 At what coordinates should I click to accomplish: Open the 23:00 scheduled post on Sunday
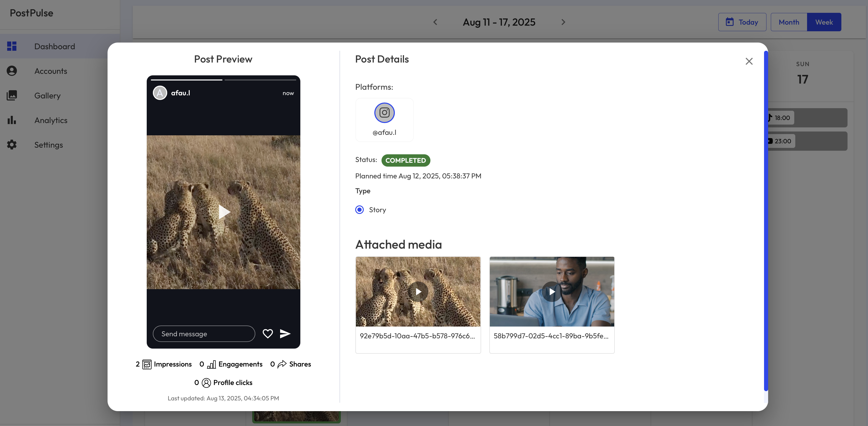point(807,141)
